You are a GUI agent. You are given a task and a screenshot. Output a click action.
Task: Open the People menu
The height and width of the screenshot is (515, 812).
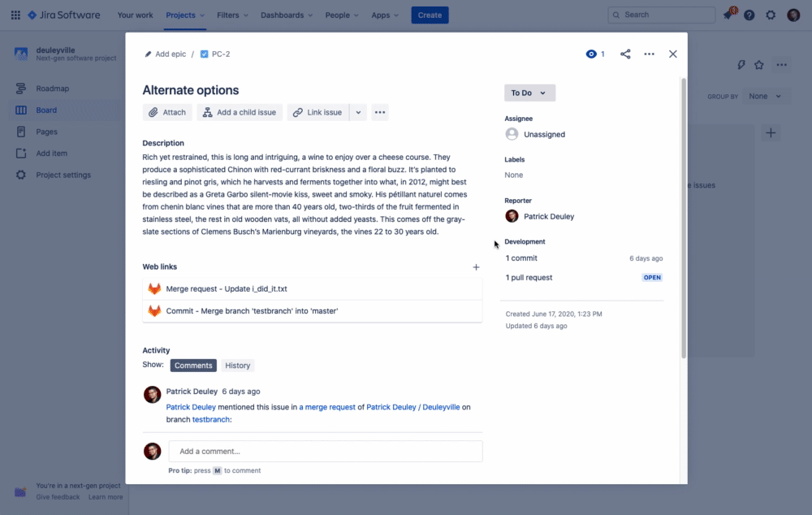342,15
